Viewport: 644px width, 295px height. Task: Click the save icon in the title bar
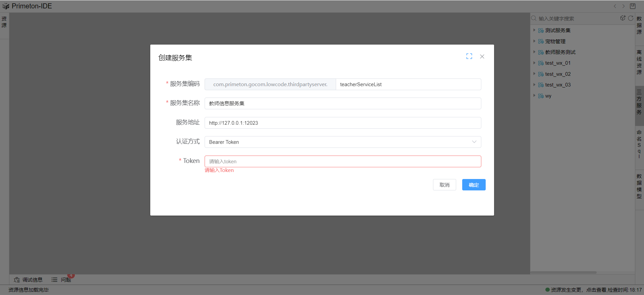(x=633, y=6)
